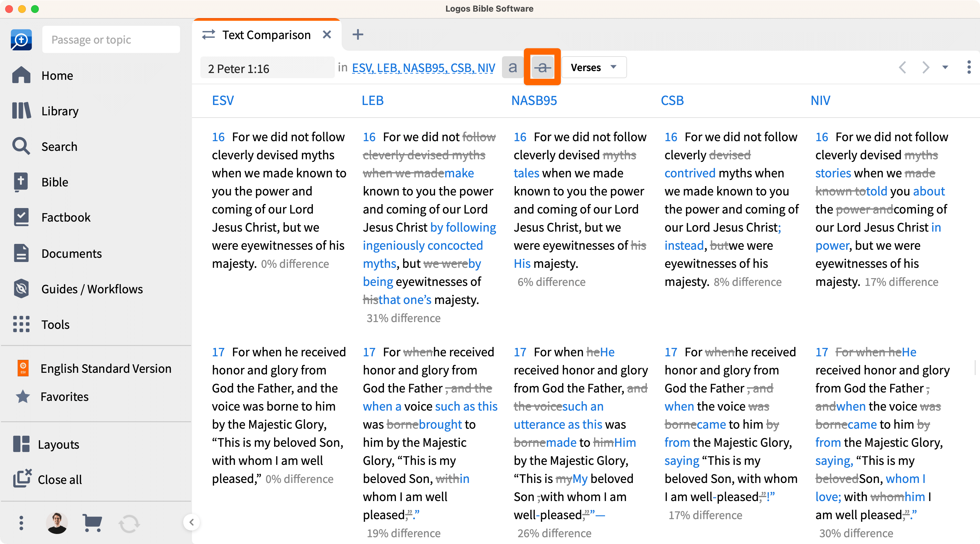Screen dimensions: 980x544
Task: Click verse number 16 in NASB95 column
Action: (x=520, y=137)
